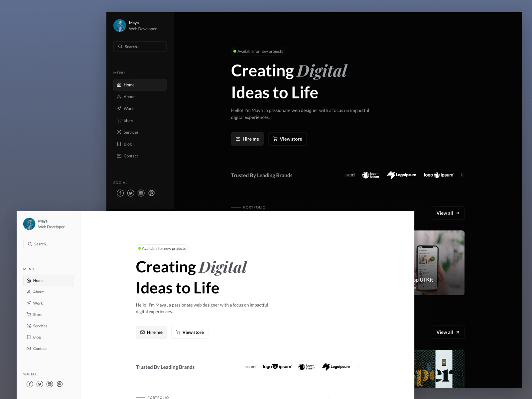Click Instagram icon in light sidebar
This screenshot has height=399, width=532.
coord(50,384)
